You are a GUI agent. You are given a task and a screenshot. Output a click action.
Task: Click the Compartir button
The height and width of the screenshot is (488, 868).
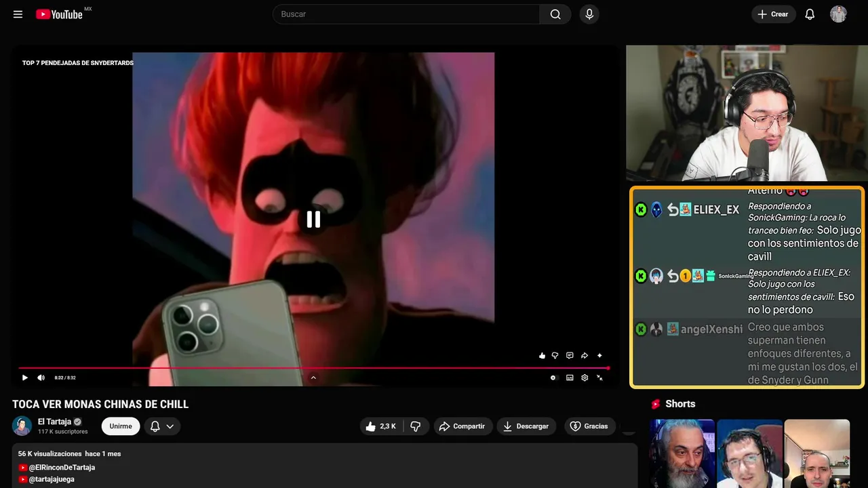(463, 426)
